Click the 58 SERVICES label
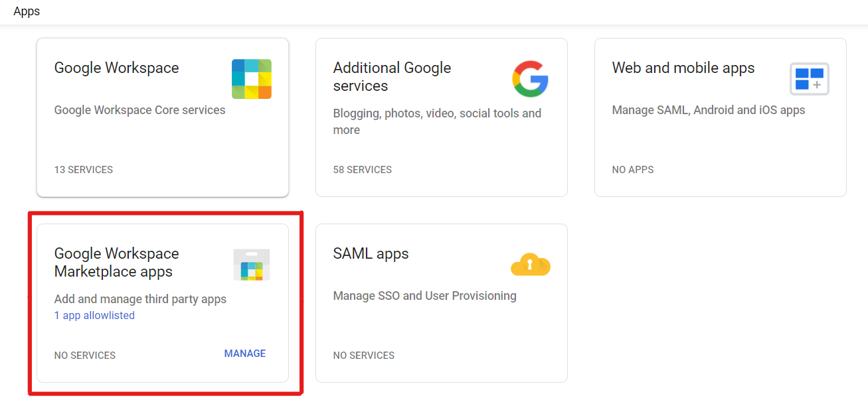 click(363, 170)
